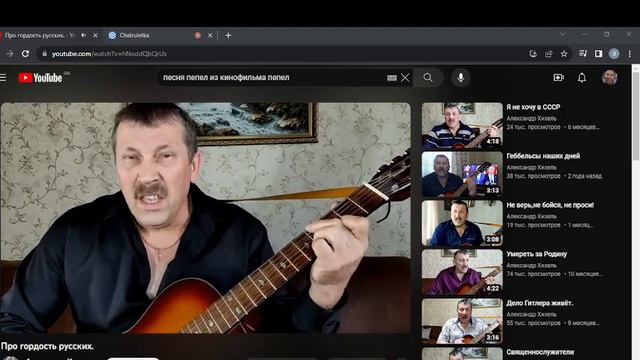Open channel name under Умереть за Родину

pos(531,265)
